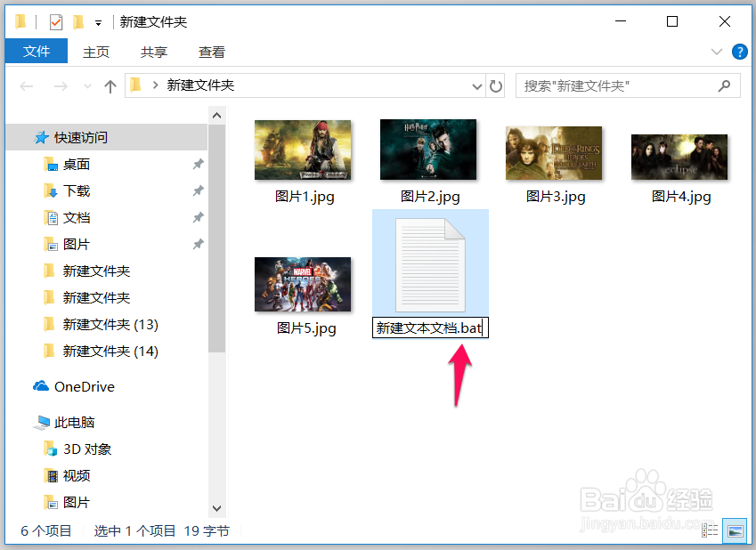Click the Refresh button beside the address bar
Viewport: 756px width, 550px height.
click(x=496, y=86)
